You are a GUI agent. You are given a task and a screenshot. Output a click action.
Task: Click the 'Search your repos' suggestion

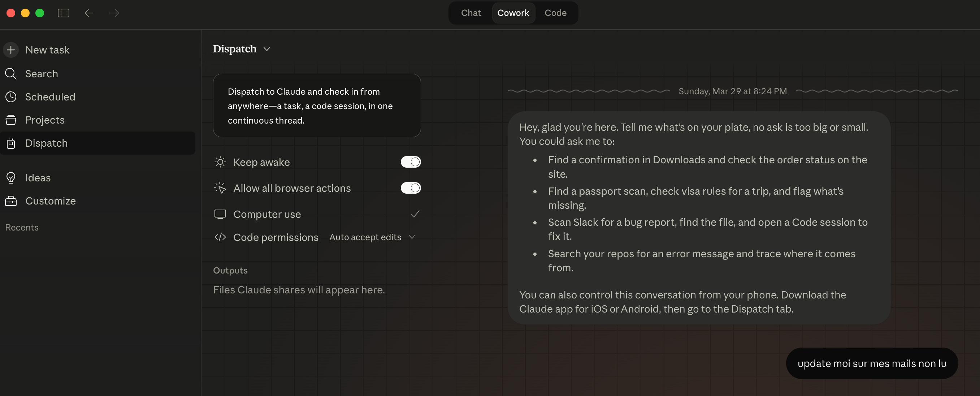(702, 261)
